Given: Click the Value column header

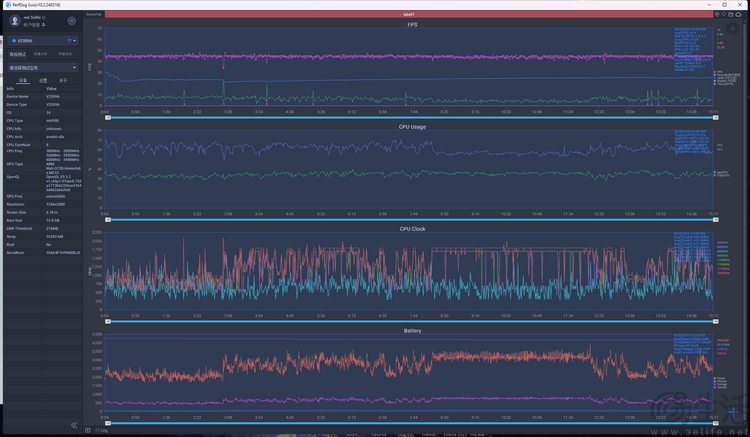Looking at the screenshot, I should click(x=51, y=88).
